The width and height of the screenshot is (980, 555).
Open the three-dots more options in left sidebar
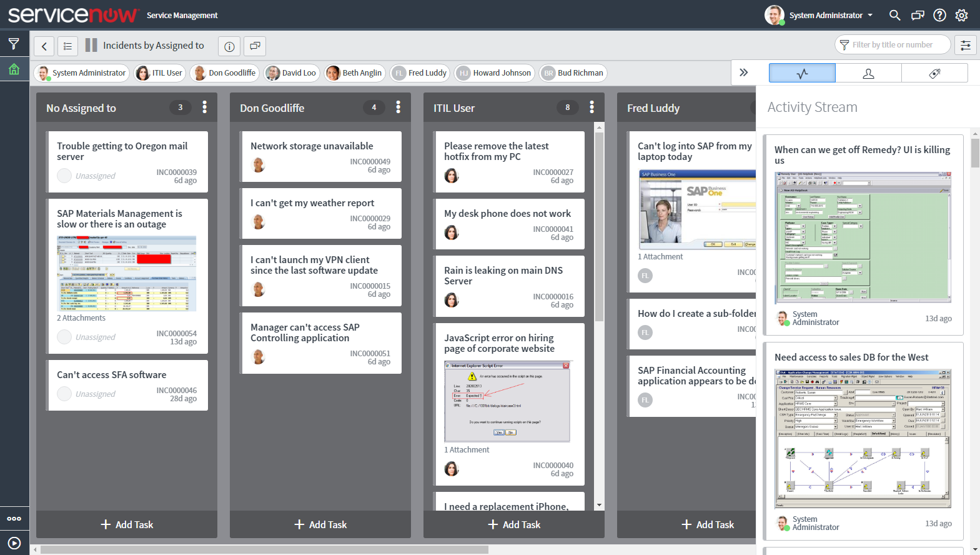point(14,519)
